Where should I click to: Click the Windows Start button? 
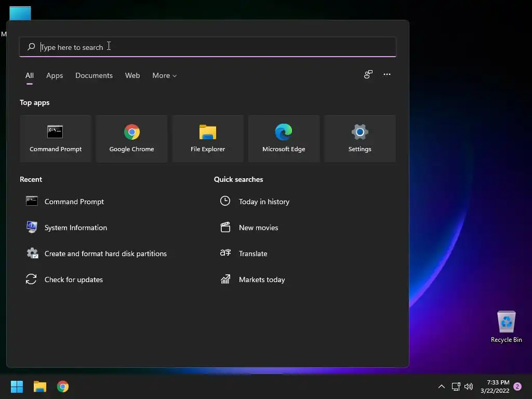[x=17, y=387]
